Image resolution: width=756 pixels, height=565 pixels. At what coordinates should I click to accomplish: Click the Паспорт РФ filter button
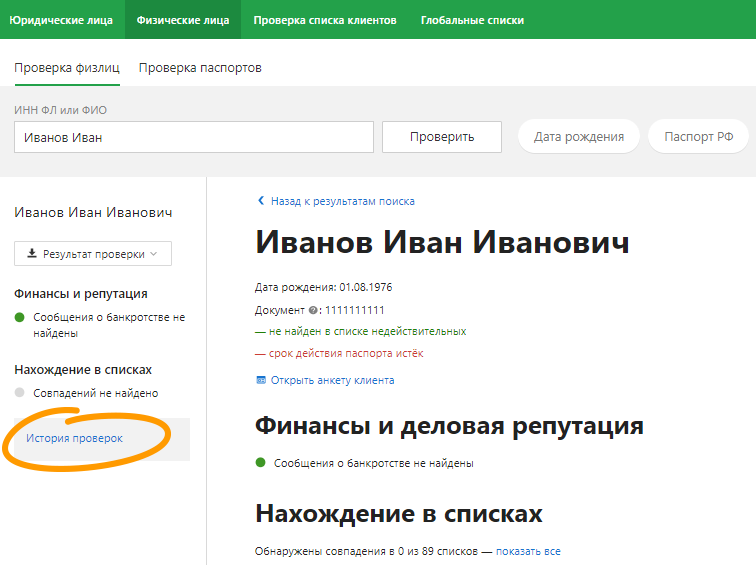pos(699,136)
